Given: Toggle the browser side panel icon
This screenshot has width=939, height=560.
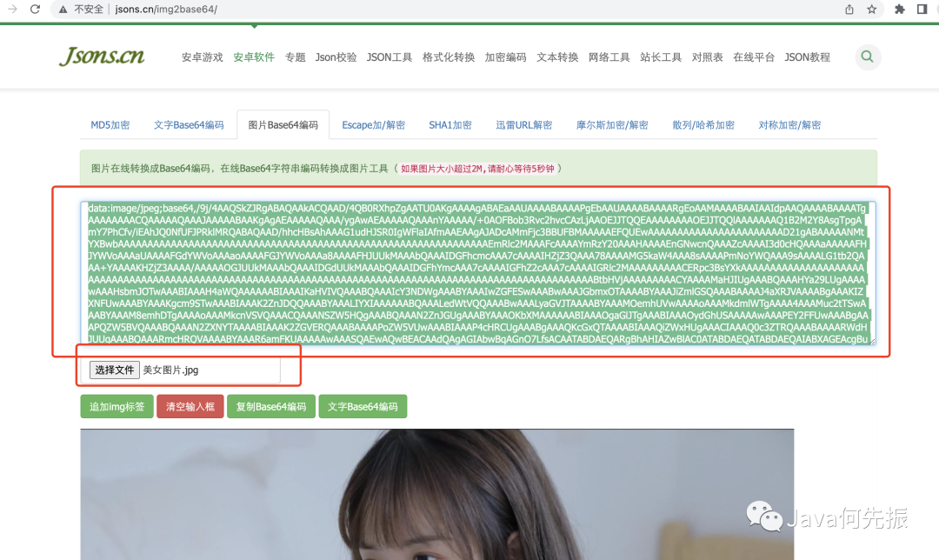Looking at the screenshot, I should 922,9.
